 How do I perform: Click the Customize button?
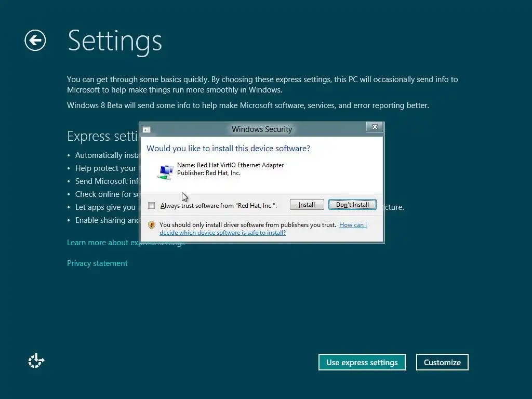pos(442,362)
